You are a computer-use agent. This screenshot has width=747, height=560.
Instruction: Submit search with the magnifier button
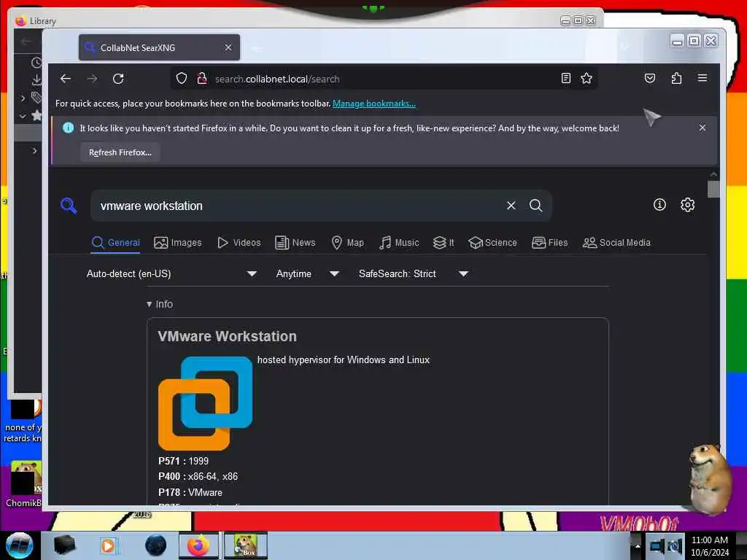[536, 205]
